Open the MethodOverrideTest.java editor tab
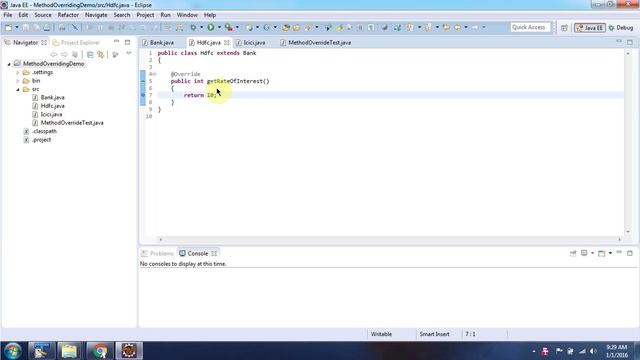This screenshot has width=640, height=360. coord(316,42)
